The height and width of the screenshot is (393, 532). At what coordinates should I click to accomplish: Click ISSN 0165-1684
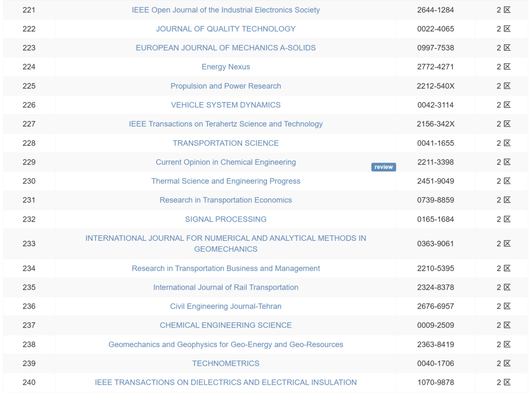click(435, 219)
